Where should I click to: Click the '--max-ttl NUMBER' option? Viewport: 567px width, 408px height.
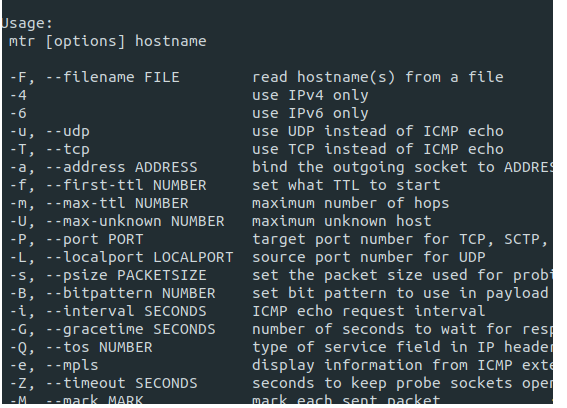click(117, 203)
